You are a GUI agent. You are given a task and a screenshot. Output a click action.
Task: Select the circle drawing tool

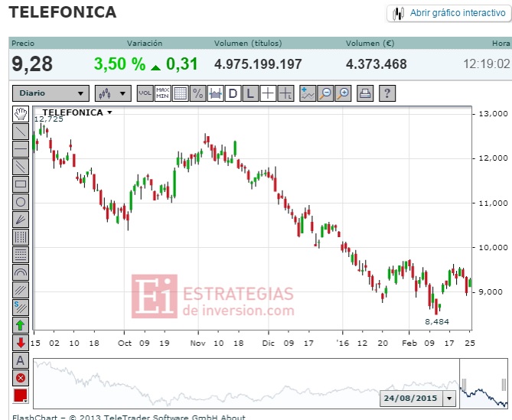(x=21, y=202)
